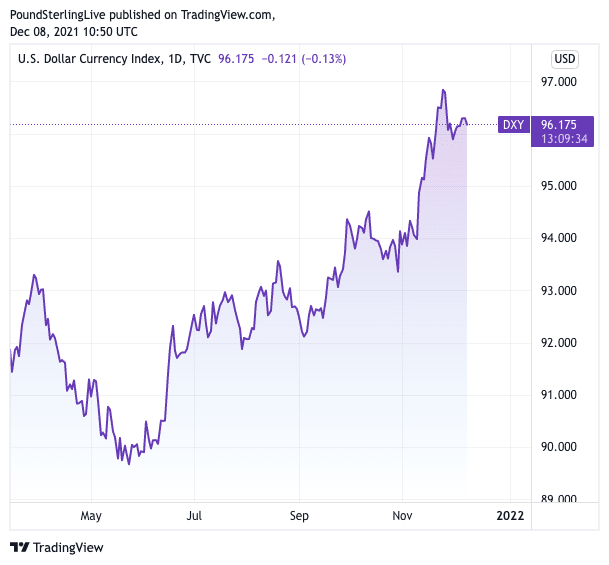Click the purple DXY symbol tag
The image size is (609, 565).
[513, 125]
